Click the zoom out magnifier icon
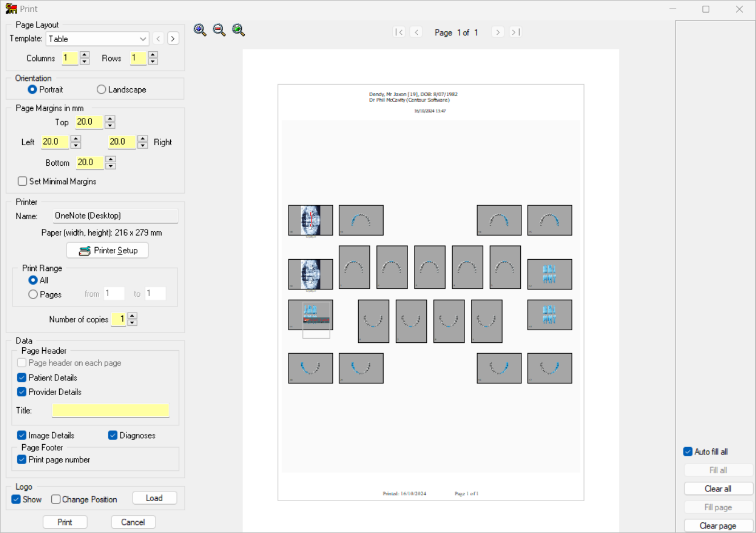Image resolution: width=756 pixels, height=533 pixels. (219, 30)
